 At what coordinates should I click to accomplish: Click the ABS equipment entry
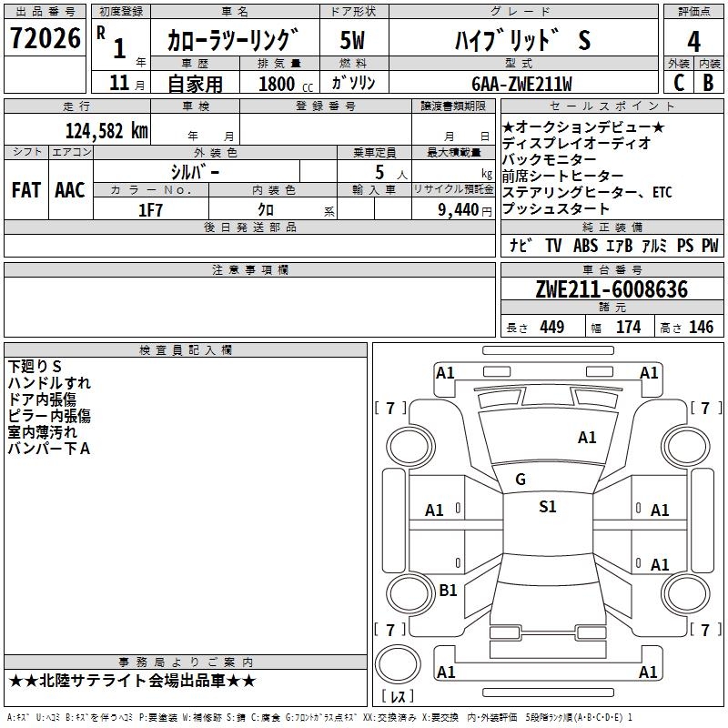pos(585,246)
